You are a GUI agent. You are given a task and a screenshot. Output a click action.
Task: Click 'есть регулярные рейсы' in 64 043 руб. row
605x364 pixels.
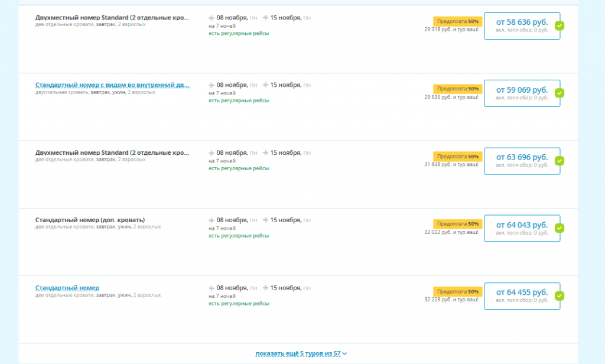pos(239,235)
